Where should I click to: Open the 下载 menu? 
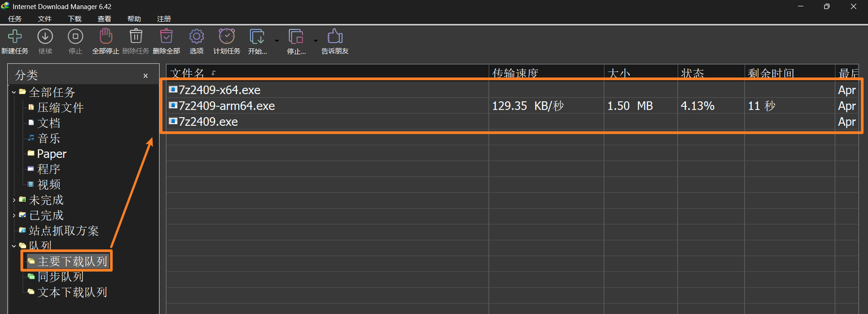coord(75,19)
